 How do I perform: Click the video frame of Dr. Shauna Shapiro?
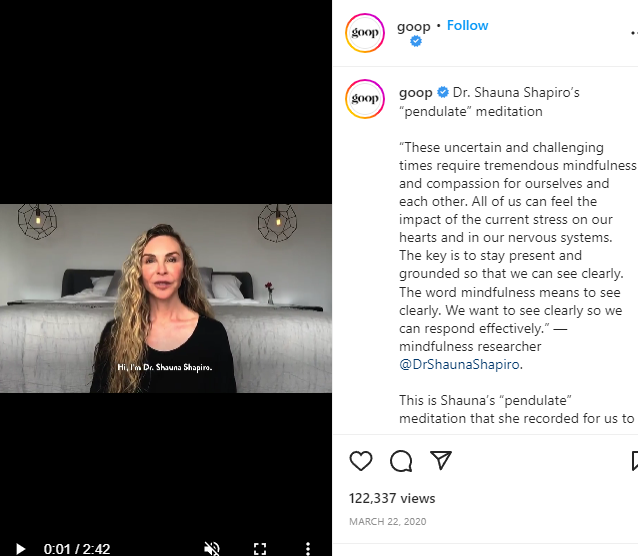166,298
